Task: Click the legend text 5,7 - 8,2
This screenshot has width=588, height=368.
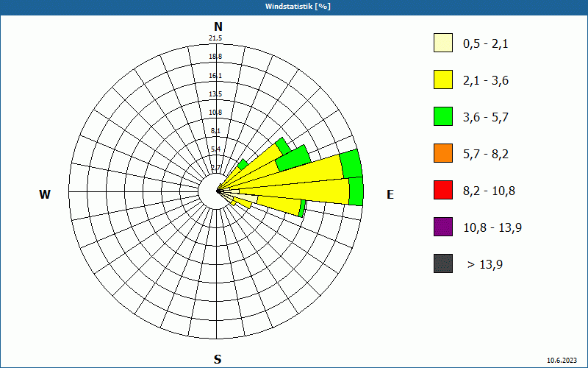Action: pyautogui.click(x=486, y=155)
